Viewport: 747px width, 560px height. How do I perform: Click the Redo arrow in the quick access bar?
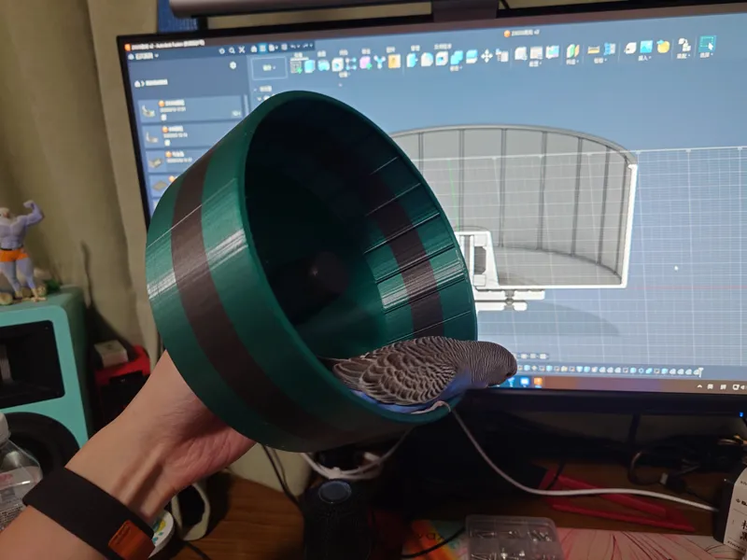click(307, 46)
